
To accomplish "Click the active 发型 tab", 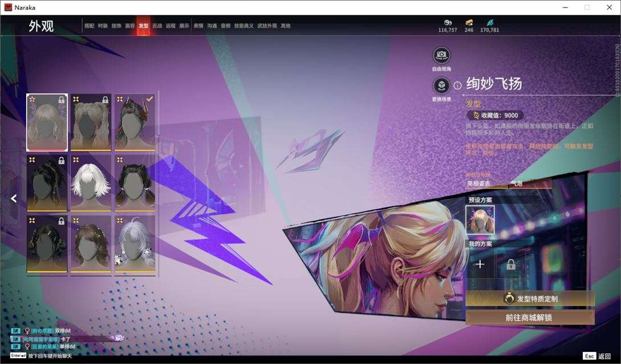I will coord(143,26).
